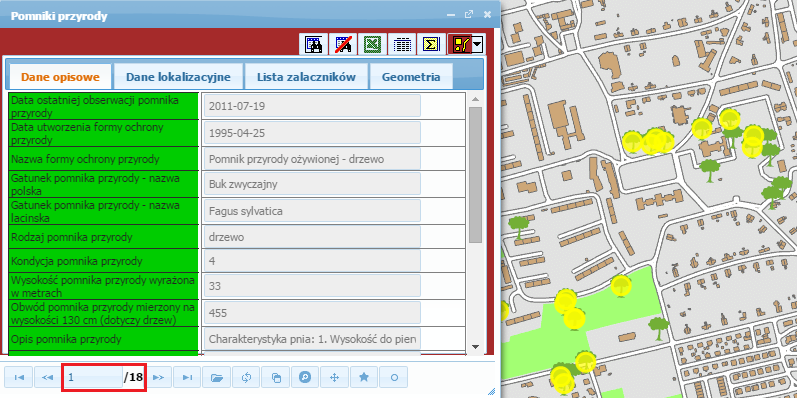Click the 'Gatunek pomnika przyrody - nazwa polska' label
The image size is (797, 398).
pos(95,184)
